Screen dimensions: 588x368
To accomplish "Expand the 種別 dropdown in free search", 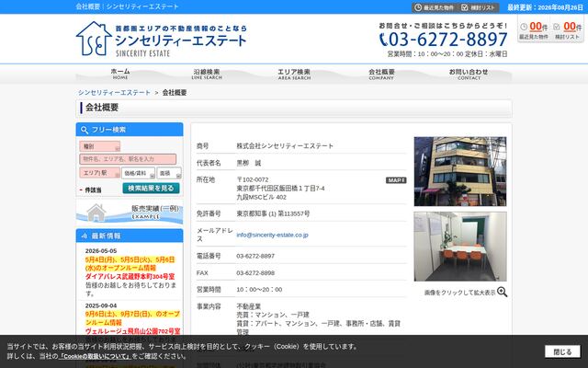I will pyautogui.click(x=100, y=146).
